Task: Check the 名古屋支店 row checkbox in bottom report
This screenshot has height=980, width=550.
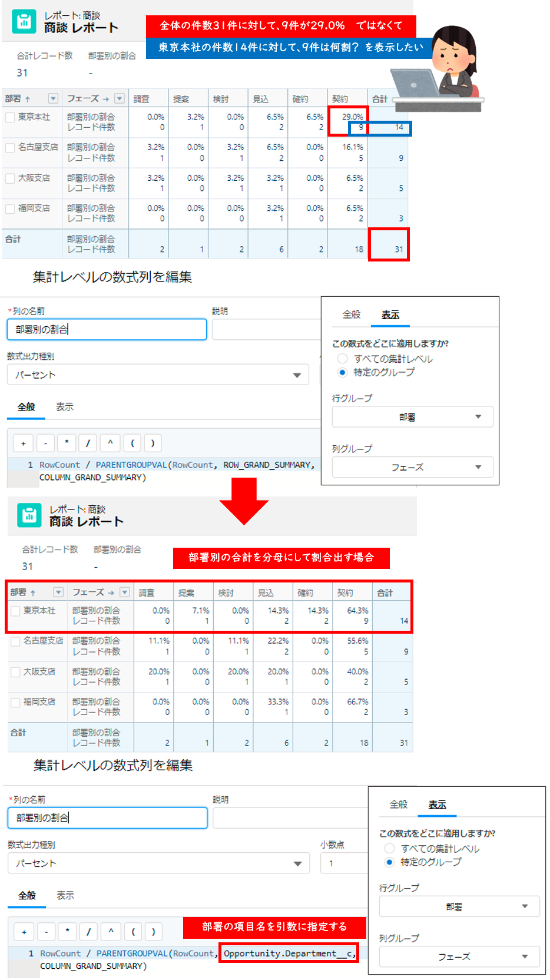Action: pos(15,641)
